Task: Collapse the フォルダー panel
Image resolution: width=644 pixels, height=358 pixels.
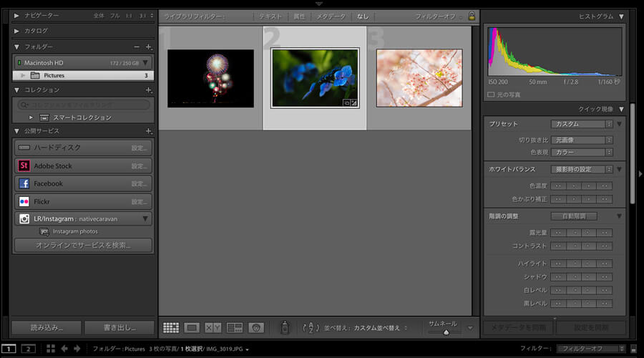Action: coord(17,47)
